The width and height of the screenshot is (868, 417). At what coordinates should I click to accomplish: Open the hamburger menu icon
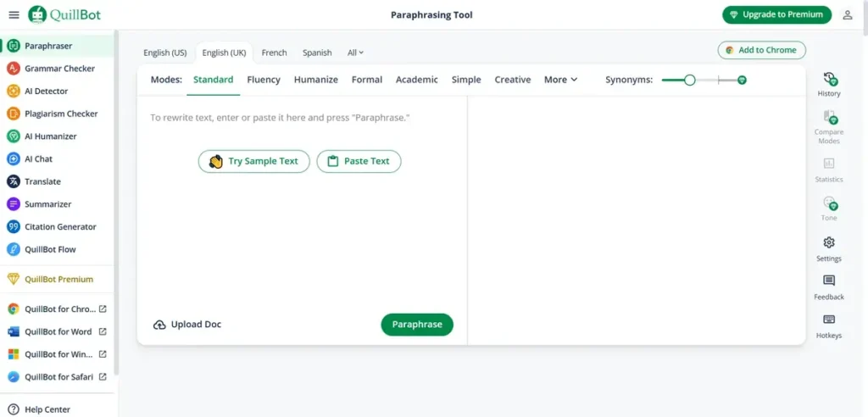pyautogui.click(x=14, y=14)
